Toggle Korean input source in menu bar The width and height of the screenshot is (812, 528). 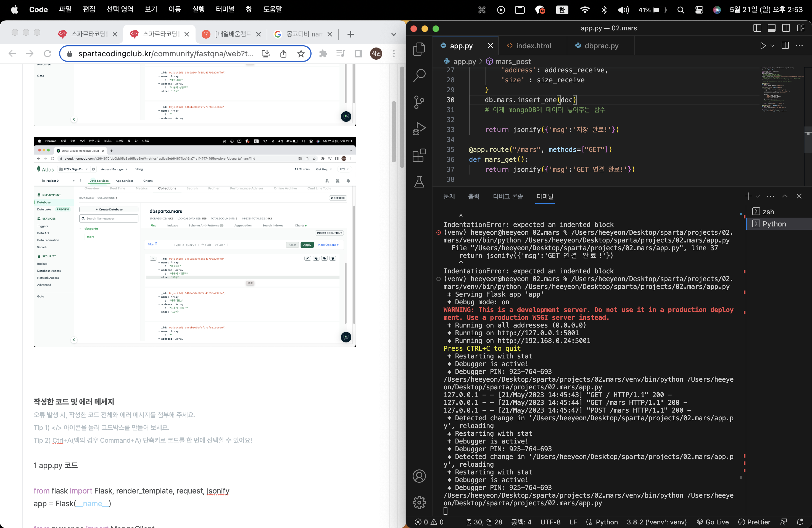(x=562, y=10)
